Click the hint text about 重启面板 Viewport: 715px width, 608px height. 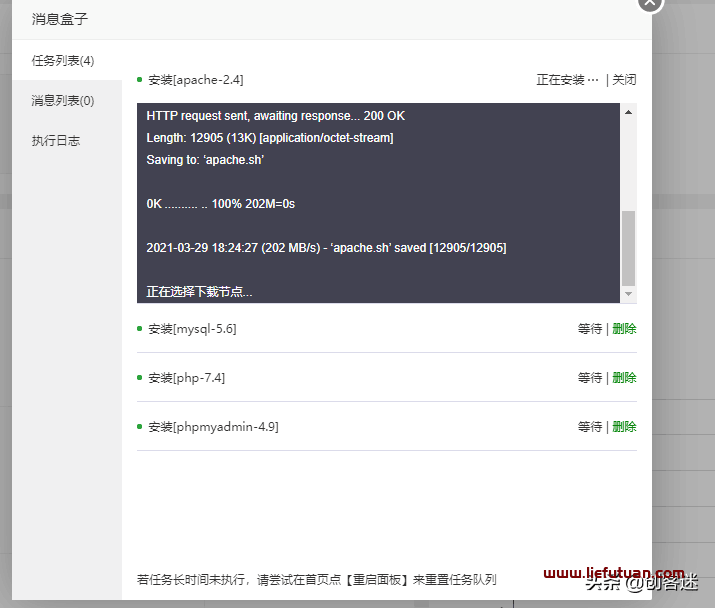316,580
